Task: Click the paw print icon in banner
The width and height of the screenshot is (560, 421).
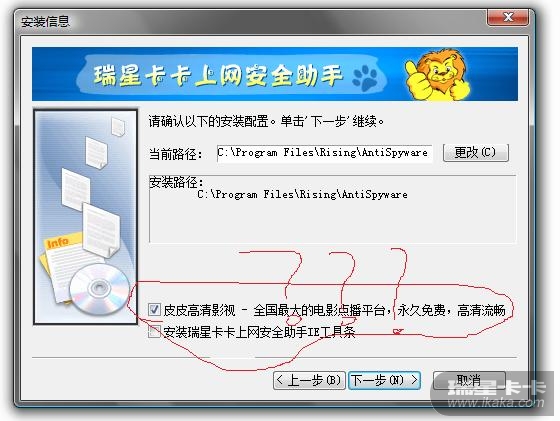Action: [x=365, y=77]
